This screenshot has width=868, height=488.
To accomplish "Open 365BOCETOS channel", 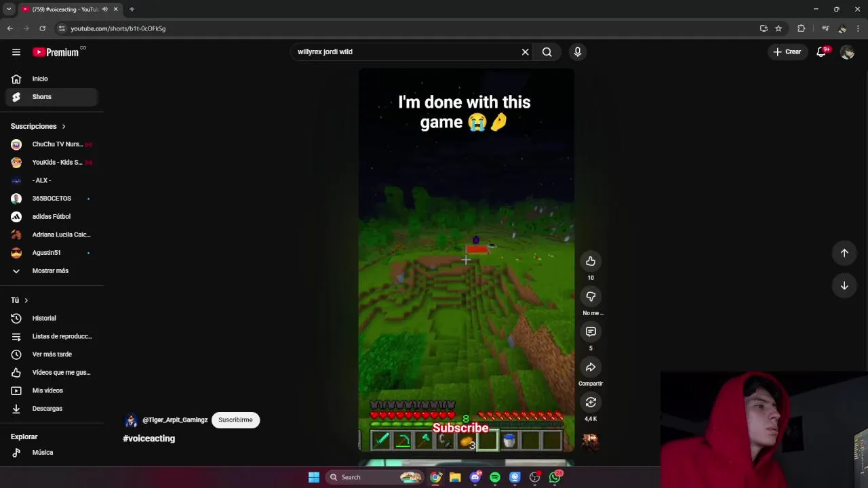I will 52,199.
